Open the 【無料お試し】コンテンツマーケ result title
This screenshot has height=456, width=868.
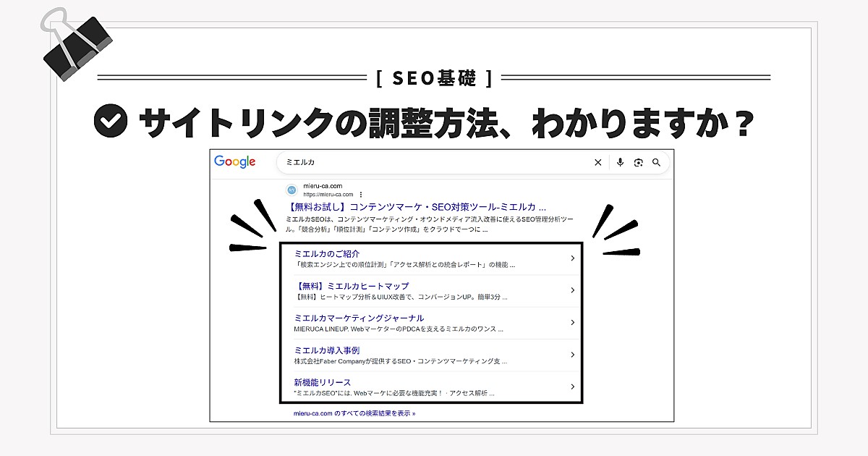416,207
